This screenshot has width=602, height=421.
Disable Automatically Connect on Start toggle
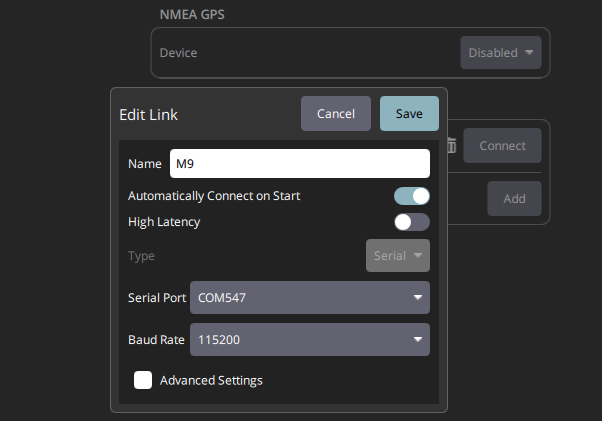(x=411, y=196)
